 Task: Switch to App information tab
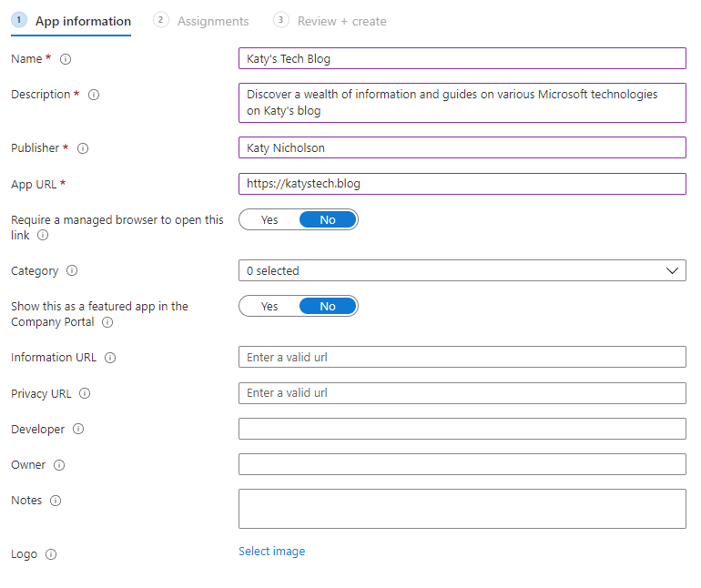[x=83, y=21]
